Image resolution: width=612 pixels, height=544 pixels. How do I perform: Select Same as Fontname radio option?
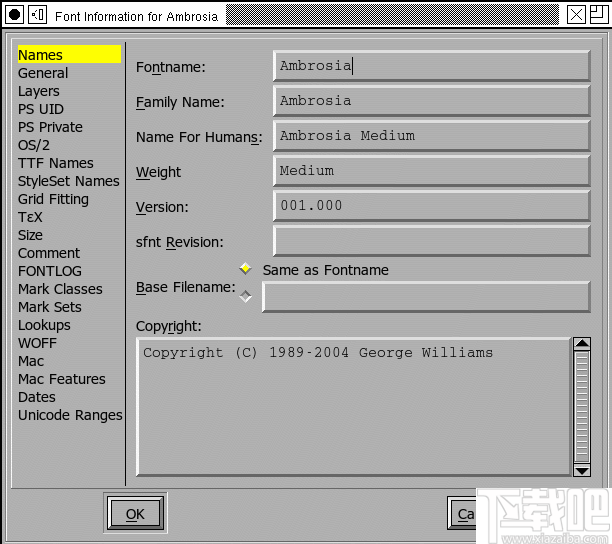tap(246, 268)
